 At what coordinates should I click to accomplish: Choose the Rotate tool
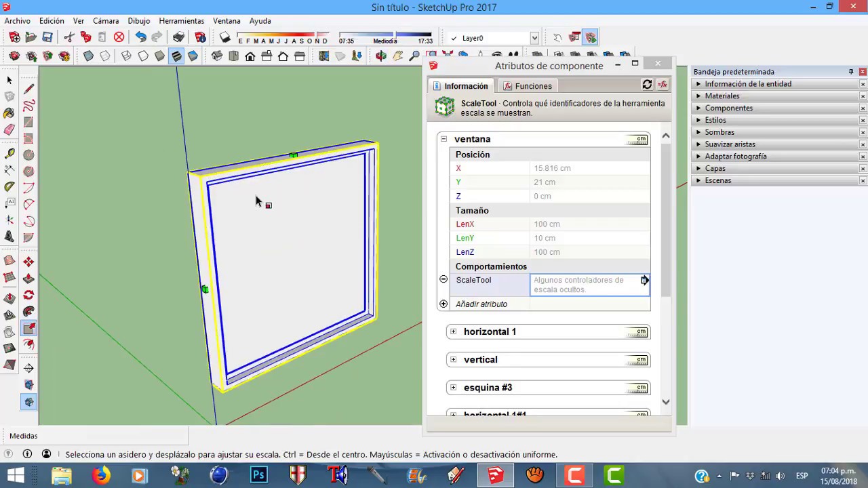[x=28, y=295]
